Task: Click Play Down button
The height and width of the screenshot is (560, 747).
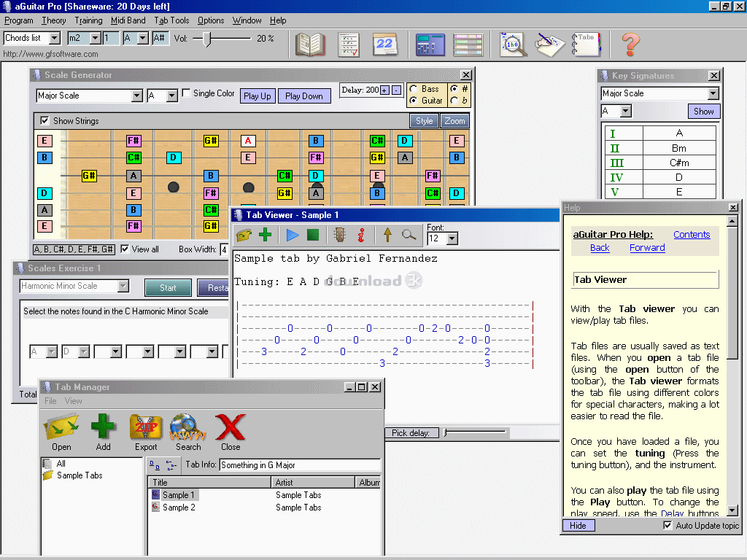Action: pos(304,96)
